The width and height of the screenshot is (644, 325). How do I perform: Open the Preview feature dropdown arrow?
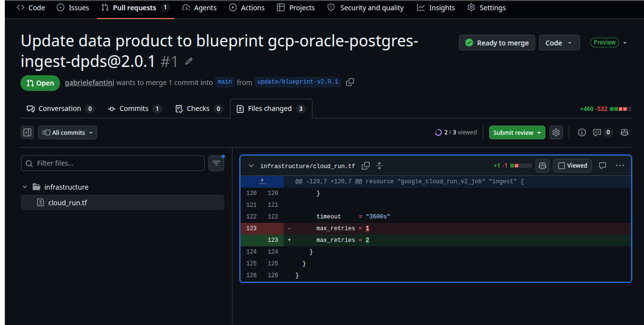[625, 43]
